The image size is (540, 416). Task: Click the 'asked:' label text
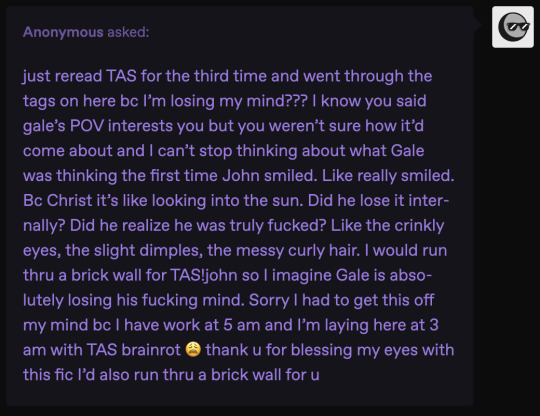(x=128, y=32)
